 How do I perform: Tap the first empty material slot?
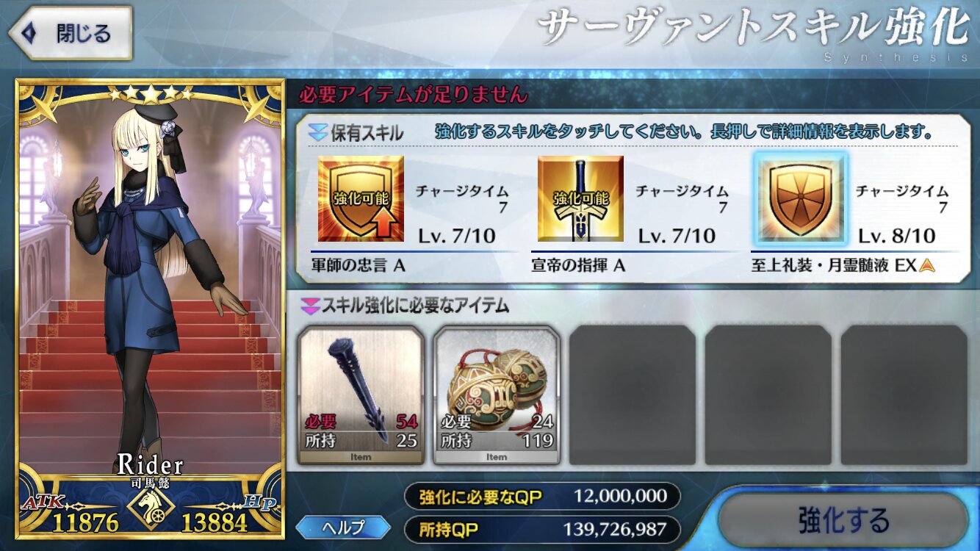(x=633, y=395)
